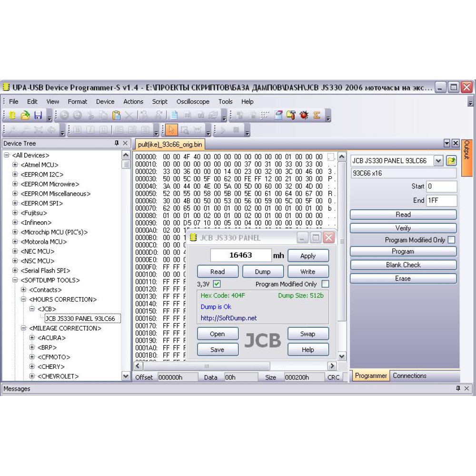Click the blue document page toolbar icon
This screenshot has width=476, height=476.
(174, 115)
